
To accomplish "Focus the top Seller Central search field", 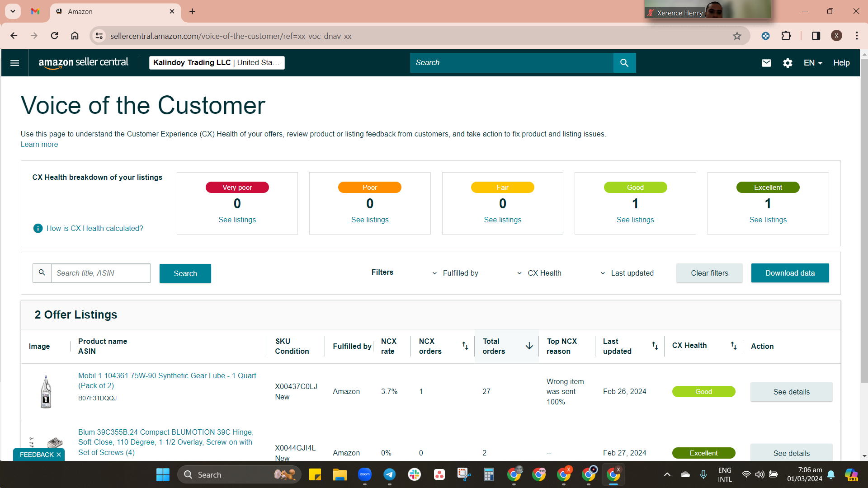I will click(x=511, y=63).
